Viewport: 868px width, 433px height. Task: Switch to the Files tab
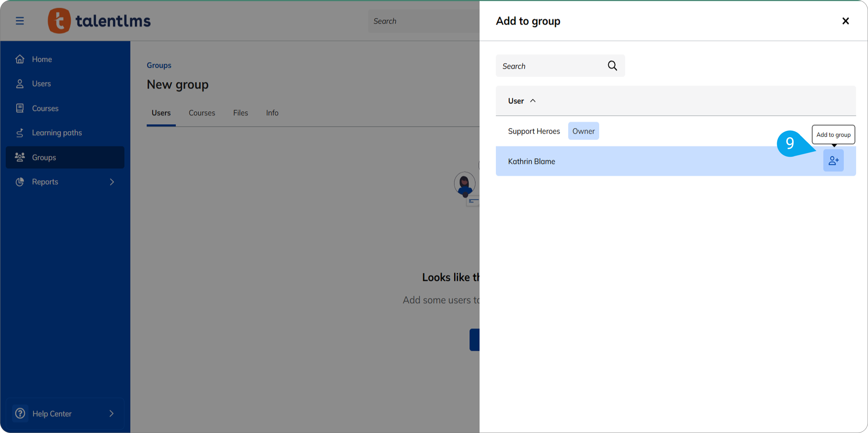click(x=240, y=113)
